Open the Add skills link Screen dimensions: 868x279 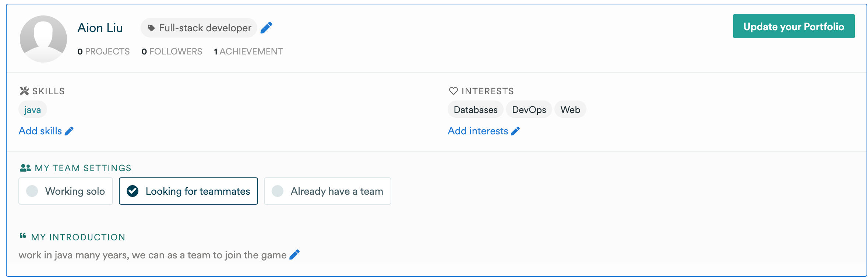click(x=40, y=131)
